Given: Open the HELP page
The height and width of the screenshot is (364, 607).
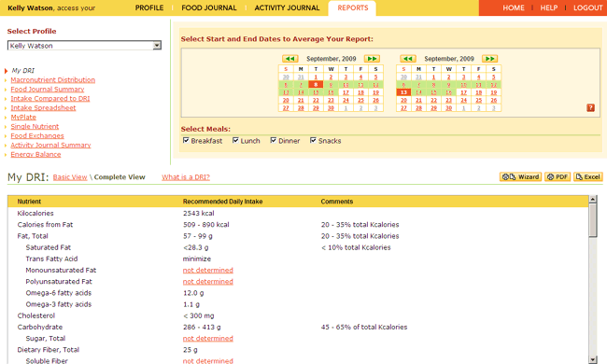Looking at the screenshot, I should coord(548,7).
